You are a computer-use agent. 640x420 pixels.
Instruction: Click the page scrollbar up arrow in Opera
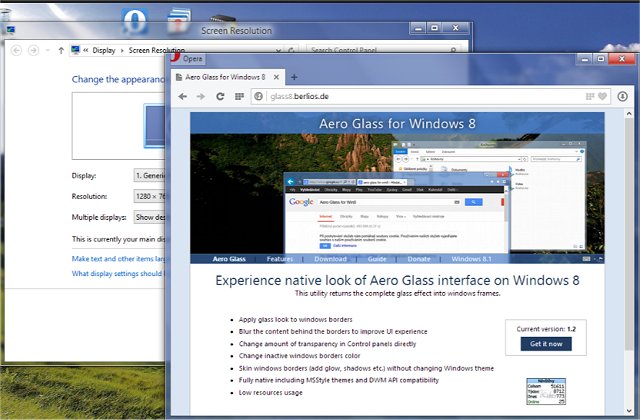(629, 114)
